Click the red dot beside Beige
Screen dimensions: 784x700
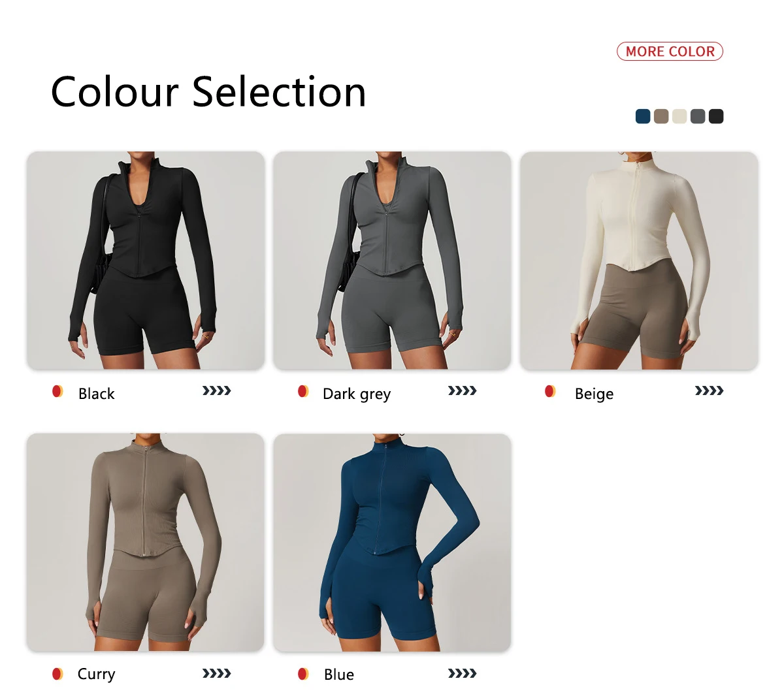[x=550, y=391]
